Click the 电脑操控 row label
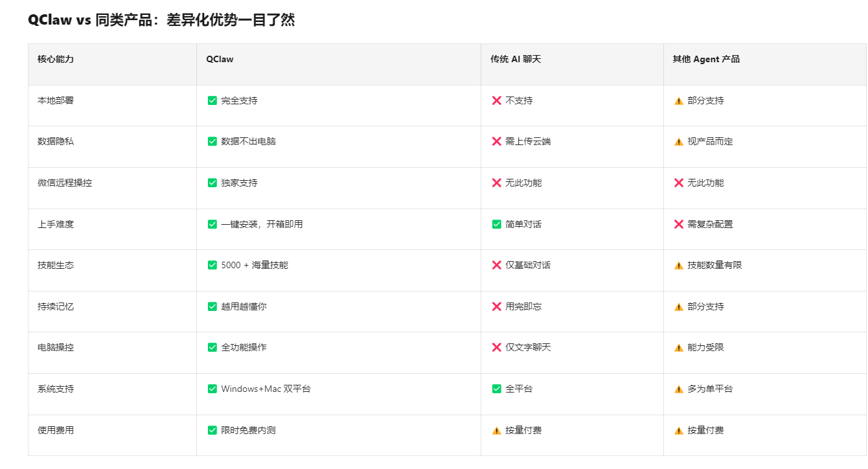This screenshot has height=469, width=868. pos(56,347)
